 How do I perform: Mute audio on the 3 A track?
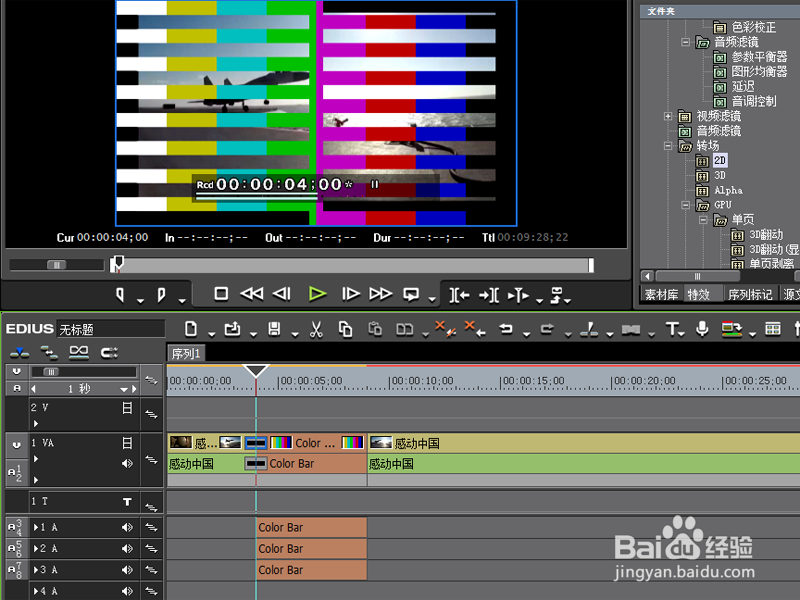127,569
